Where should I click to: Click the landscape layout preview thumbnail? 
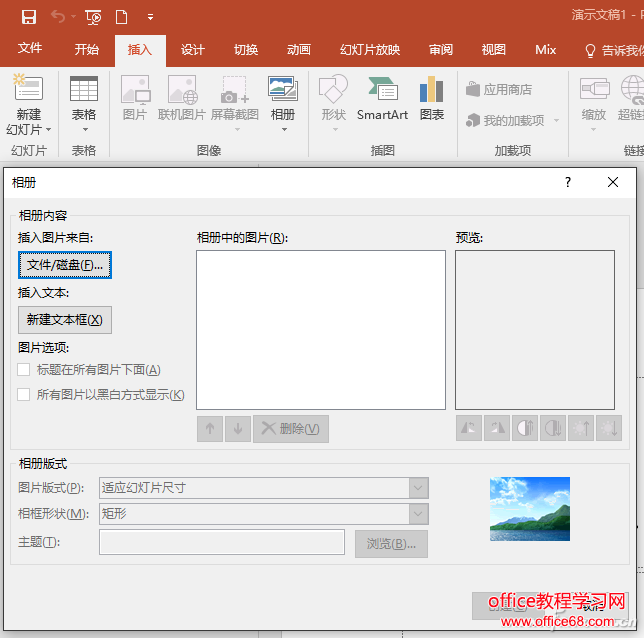pyautogui.click(x=529, y=508)
